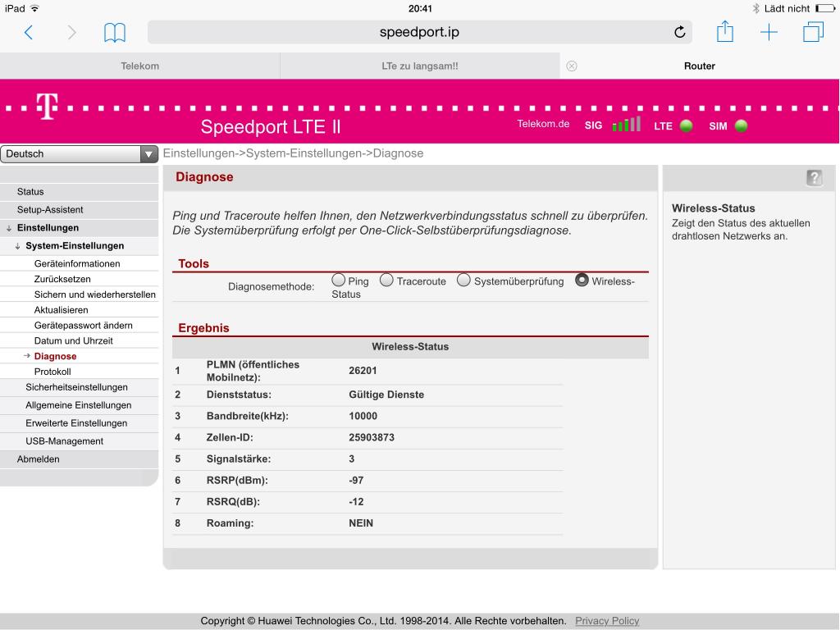
Task: Open the Safari share sheet icon
Action: coord(725,31)
